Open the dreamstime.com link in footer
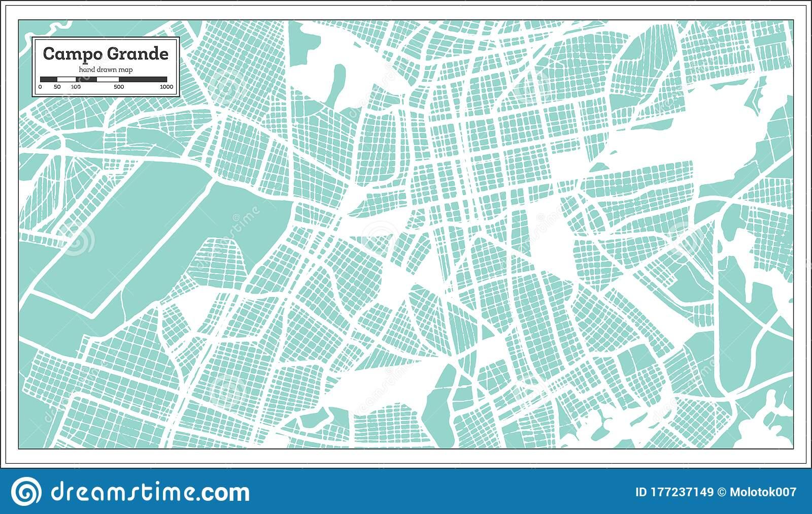The image size is (812, 514). pyautogui.click(x=150, y=492)
